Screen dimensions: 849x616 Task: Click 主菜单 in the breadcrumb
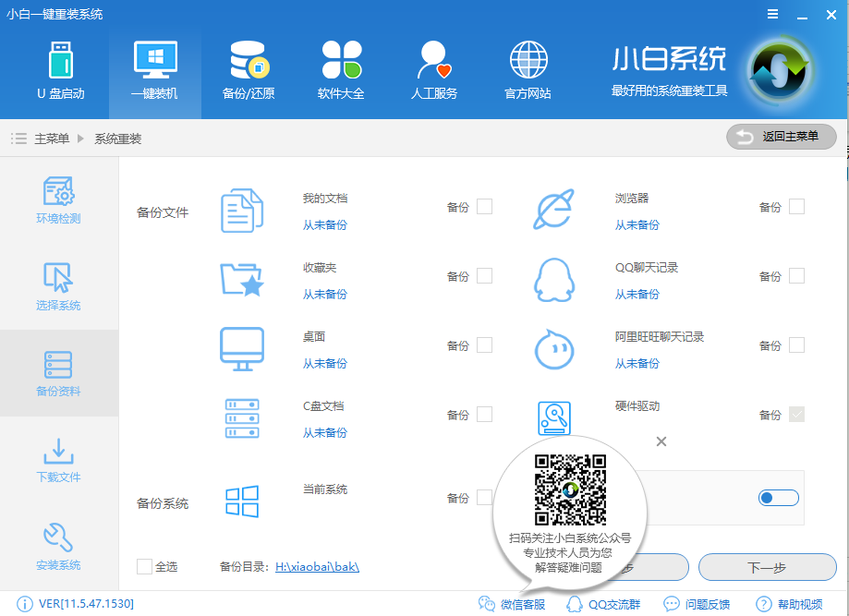tap(52, 139)
